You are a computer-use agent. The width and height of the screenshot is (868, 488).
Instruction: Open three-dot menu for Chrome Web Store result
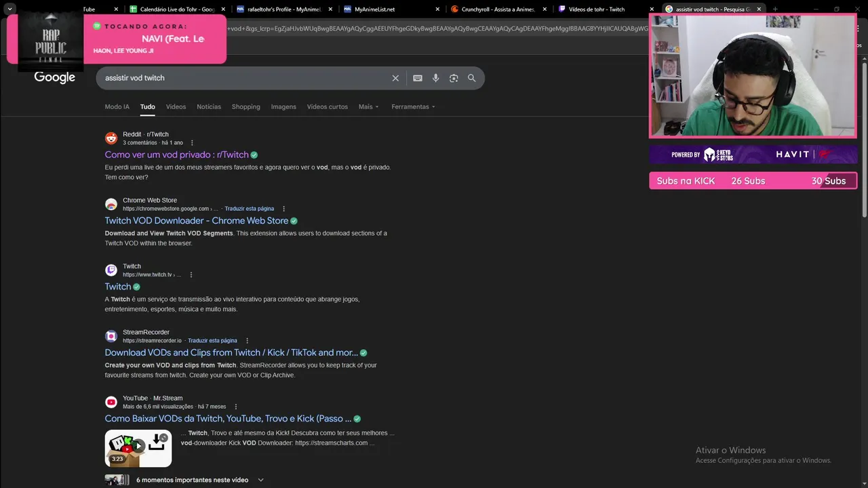pyautogui.click(x=283, y=209)
